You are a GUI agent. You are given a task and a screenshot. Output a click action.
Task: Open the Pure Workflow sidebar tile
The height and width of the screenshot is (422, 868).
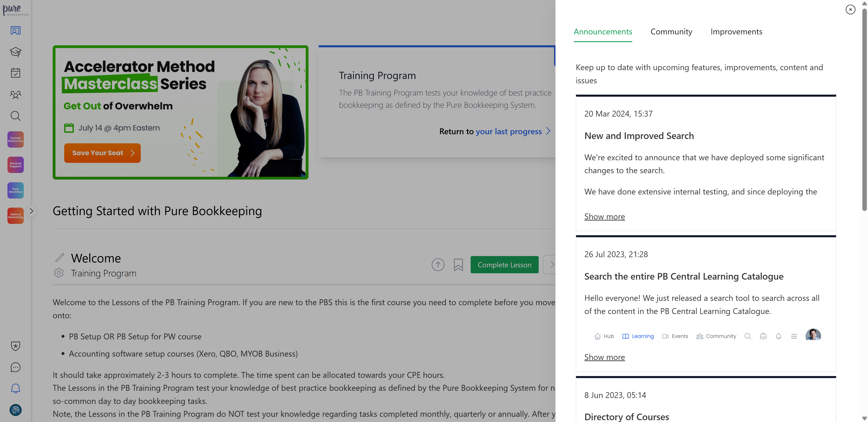pyautogui.click(x=16, y=190)
